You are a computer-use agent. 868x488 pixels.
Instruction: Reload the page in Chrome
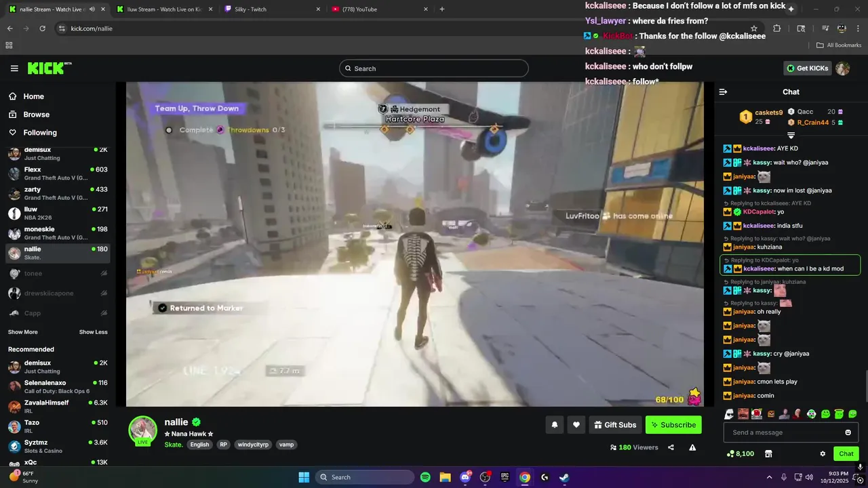click(43, 28)
